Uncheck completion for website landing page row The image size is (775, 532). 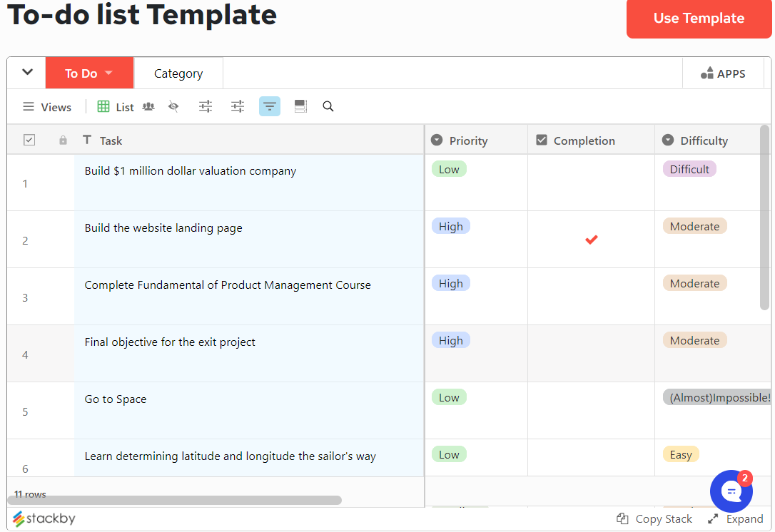[591, 240]
